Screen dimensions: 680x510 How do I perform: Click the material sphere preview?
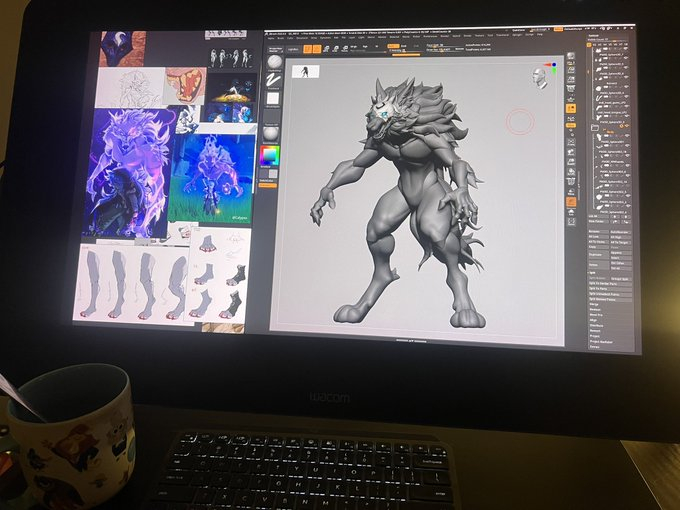[271, 133]
